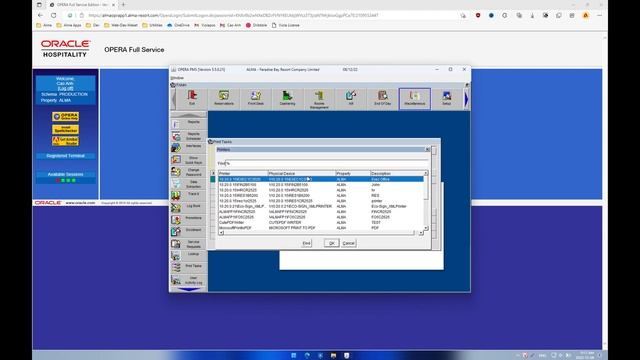Open File Explorer from the taskbar
Viewport: 640px width, 360px height.
click(333, 356)
